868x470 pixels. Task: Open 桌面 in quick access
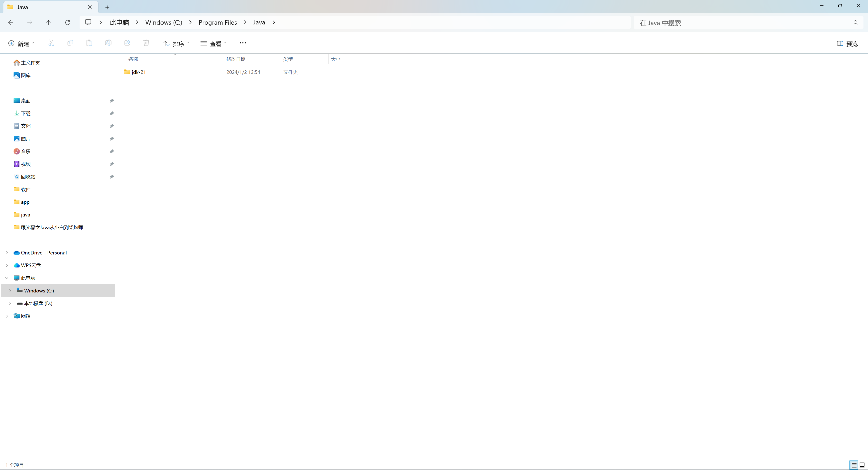click(22, 101)
